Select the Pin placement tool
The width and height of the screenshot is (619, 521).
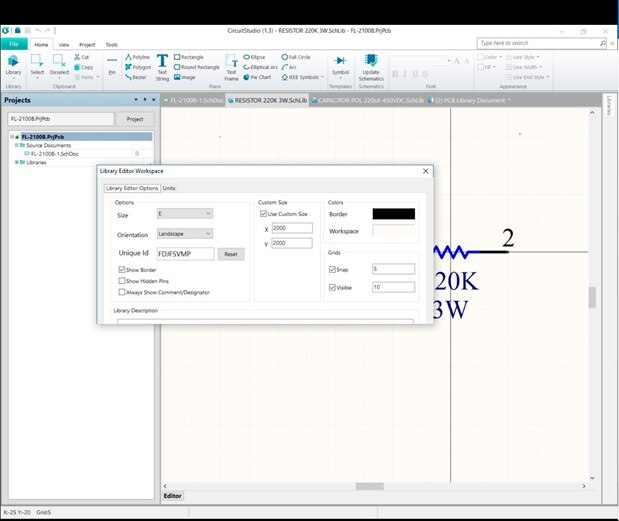[x=112, y=65]
